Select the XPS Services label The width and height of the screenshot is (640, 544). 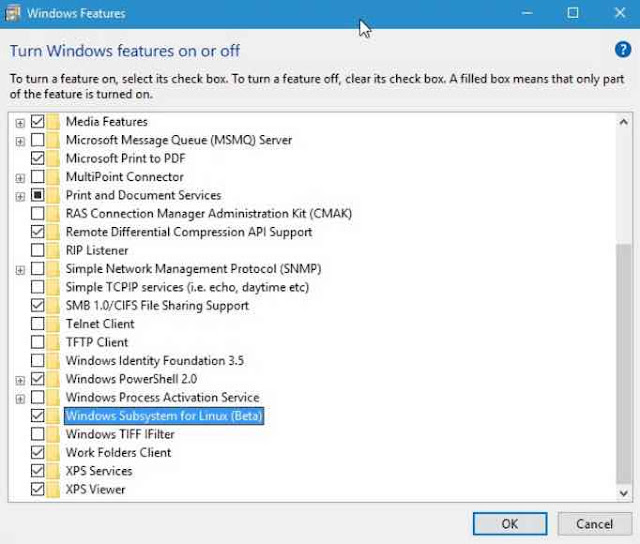point(99,471)
